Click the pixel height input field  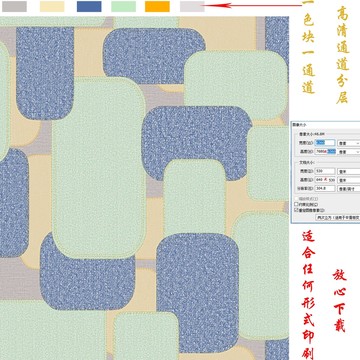click(325, 151)
